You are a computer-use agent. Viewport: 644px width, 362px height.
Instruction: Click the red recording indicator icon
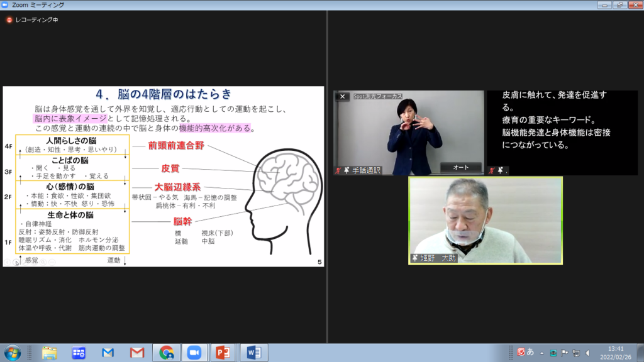(9, 19)
